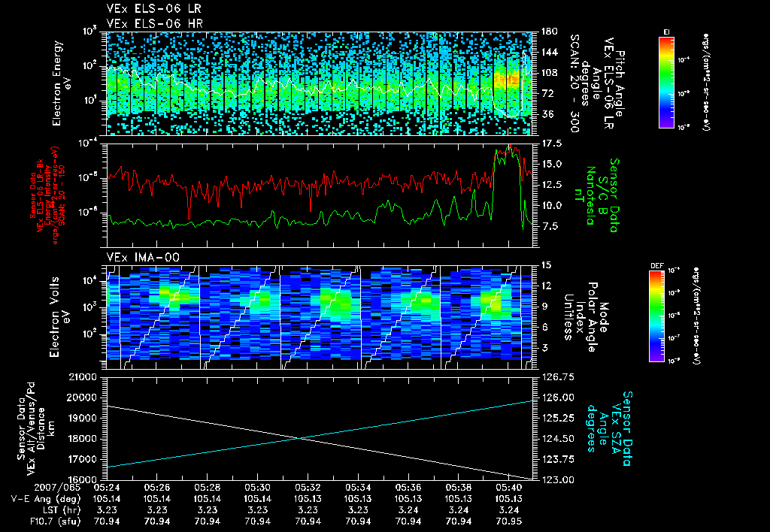Click the 05:40 time tick label

[509, 488]
